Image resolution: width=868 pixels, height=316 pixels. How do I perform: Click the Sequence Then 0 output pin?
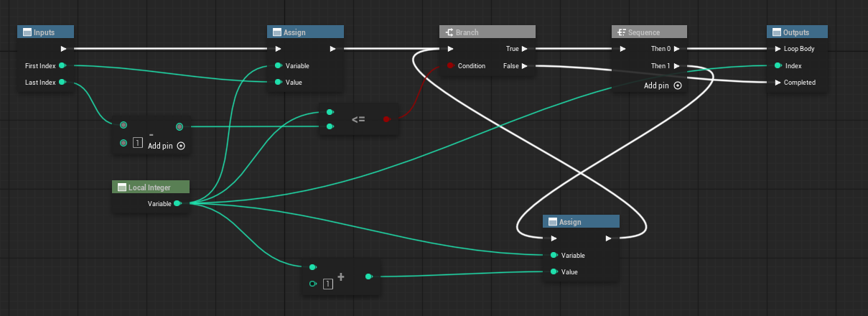tap(677, 49)
